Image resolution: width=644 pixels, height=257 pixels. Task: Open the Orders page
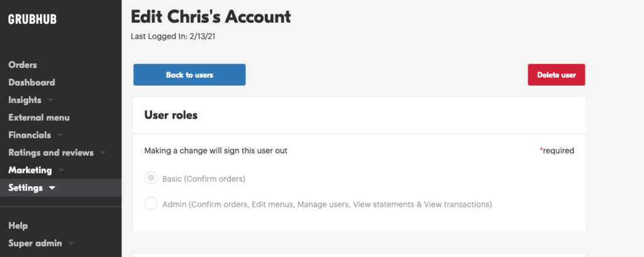[x=23, y=65]
